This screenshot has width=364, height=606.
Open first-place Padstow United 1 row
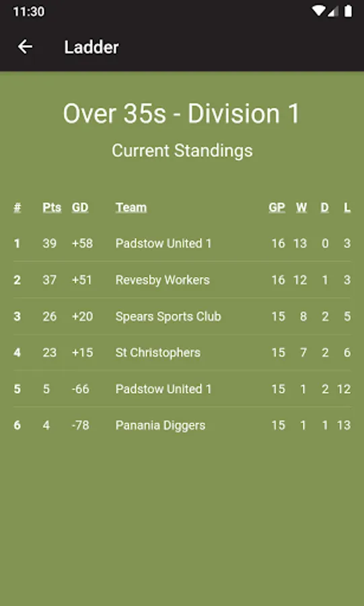182,243
